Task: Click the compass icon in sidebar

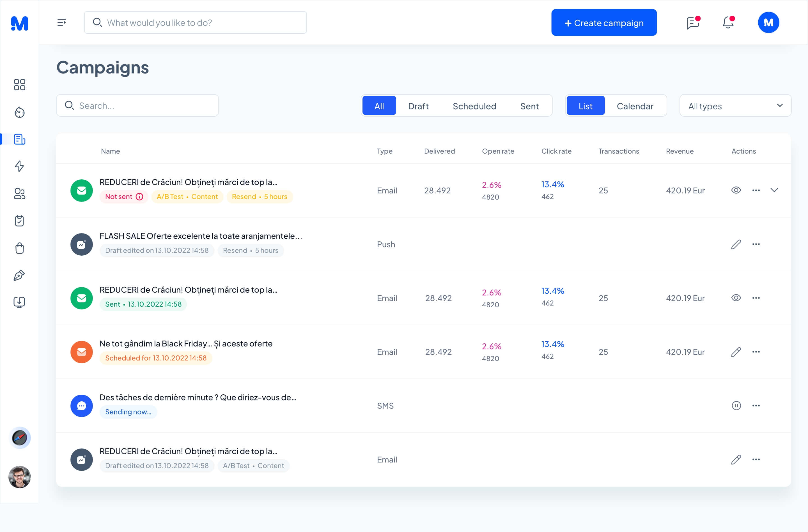Action: [20, 438]
